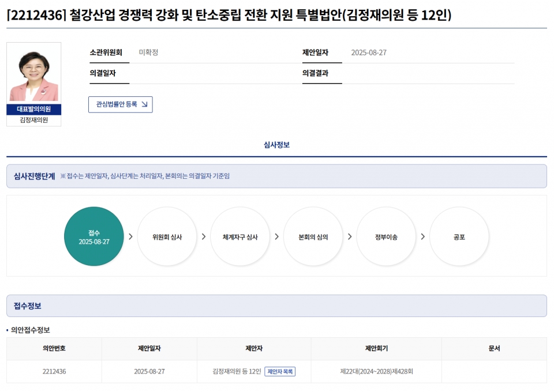The height and width of the screenshot is (392, 554).
Task: Click the chevron between 접수 and 위원회 심사
Action: tap(130, 236)
